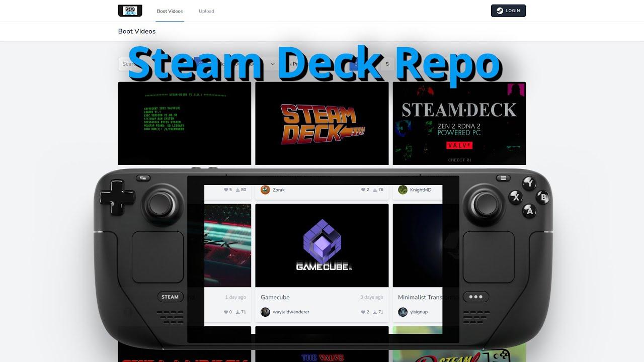Click heart icon on the 1 day ago card

click(x=225, y=312)
